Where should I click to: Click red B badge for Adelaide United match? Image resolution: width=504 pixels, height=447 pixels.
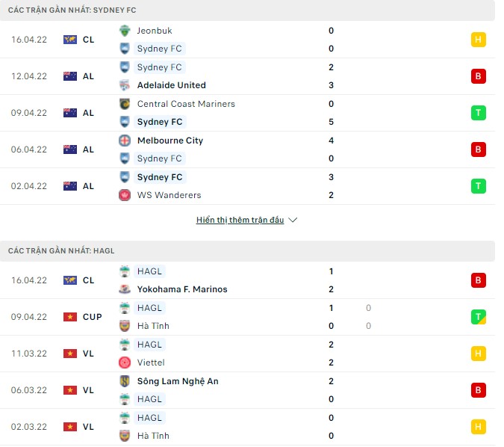click(479, 76)
